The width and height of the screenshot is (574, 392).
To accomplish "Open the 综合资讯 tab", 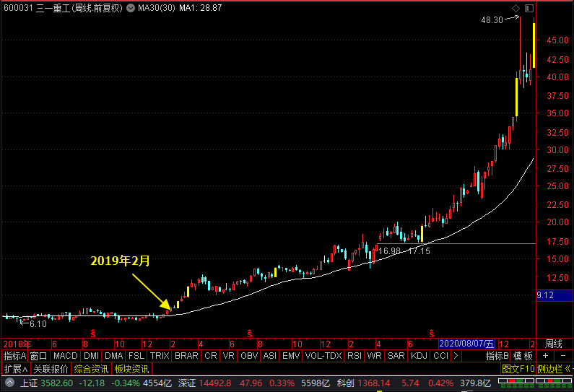I will coord(91,369).
